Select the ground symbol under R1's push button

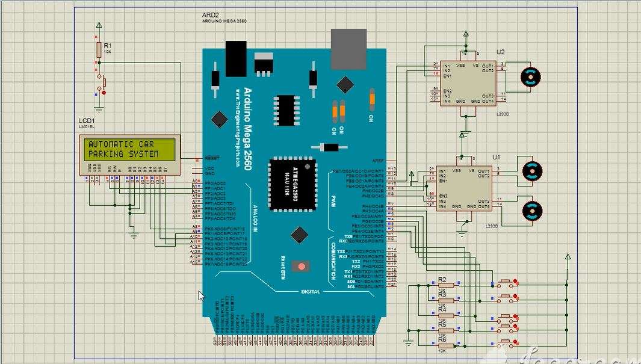pos(99,109)
